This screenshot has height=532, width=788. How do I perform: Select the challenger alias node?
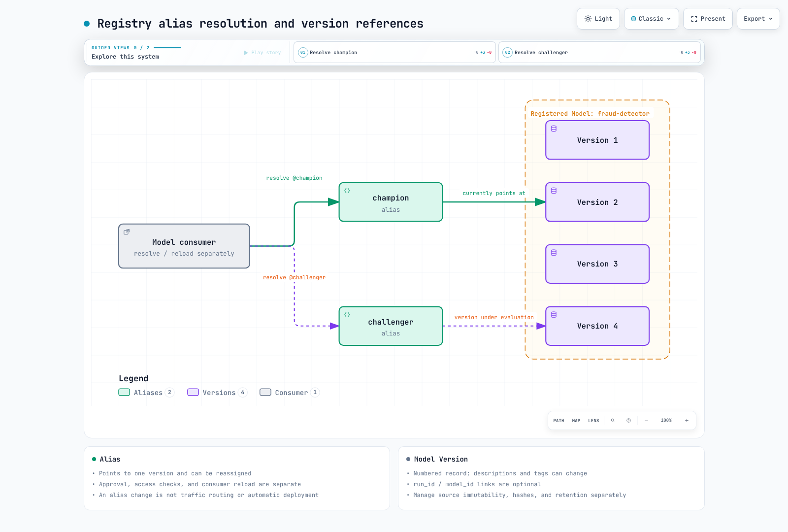(x=391, y=326)
